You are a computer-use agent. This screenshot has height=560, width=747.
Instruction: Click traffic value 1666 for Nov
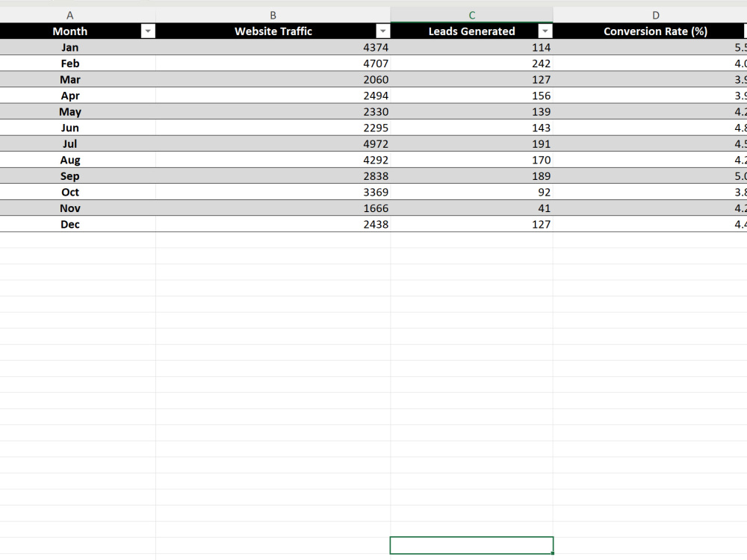pyautogui.click(x=273, y=208)
